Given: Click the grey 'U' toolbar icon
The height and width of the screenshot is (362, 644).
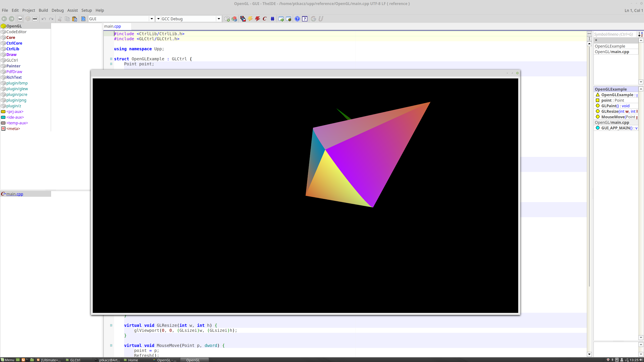Looking at the screenshot, I should point(321,19).
